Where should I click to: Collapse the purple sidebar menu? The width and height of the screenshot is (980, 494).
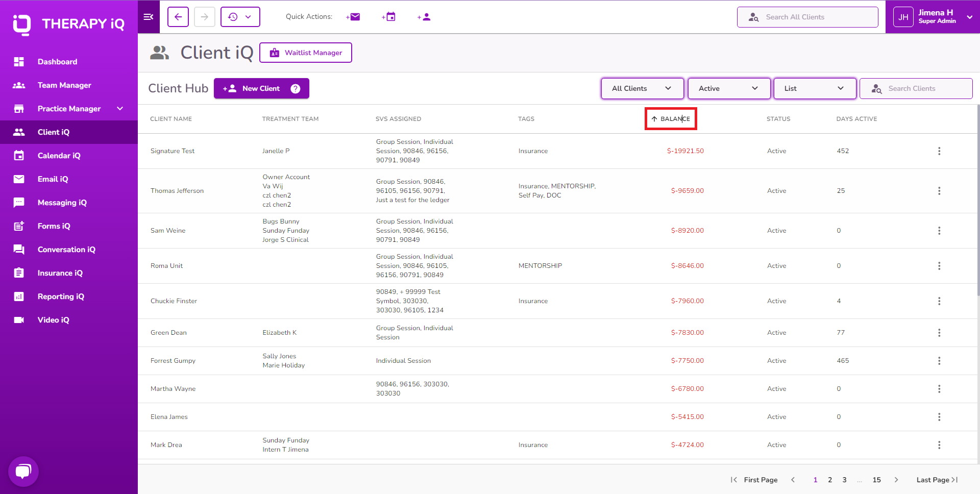(x=148, y=16)
